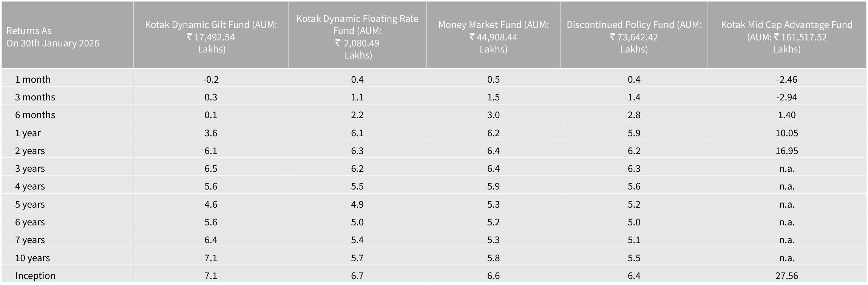868x285 pixels.
Task: Select the -2.46 one-month Mid Cap value
Action: (x=787, y=79)
